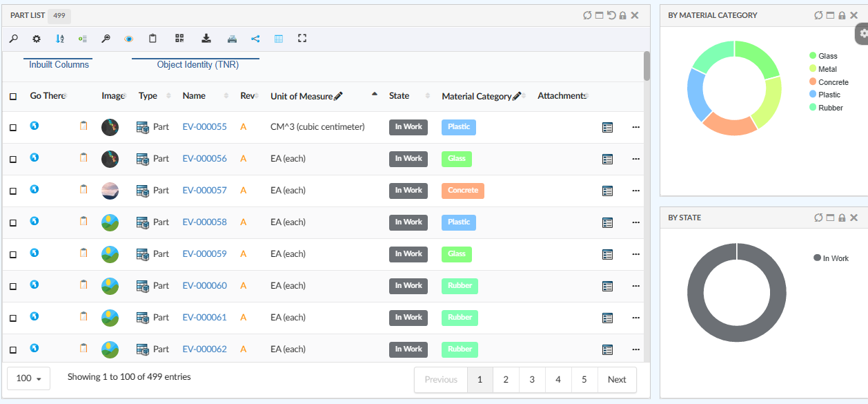This screenshot has width=868, height=404.
Task: Open the three-dot menu for EV-000058
Action: [x=635, y=222]
